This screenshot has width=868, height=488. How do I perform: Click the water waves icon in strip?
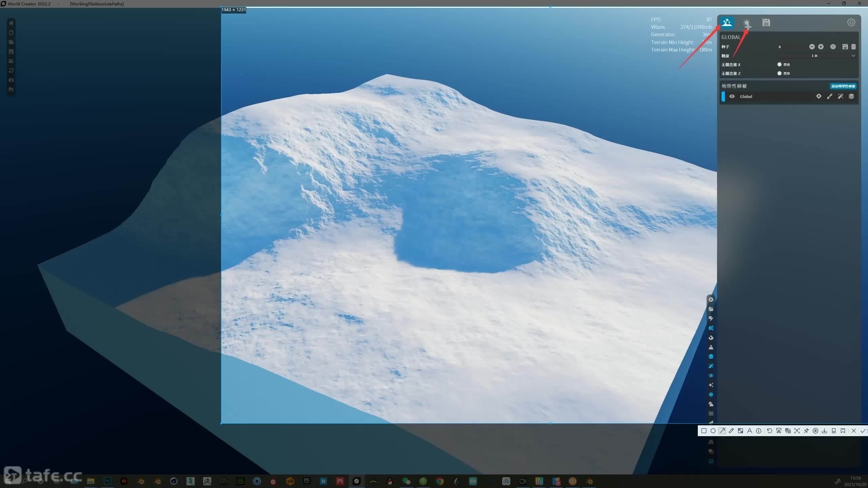point(711,413)
